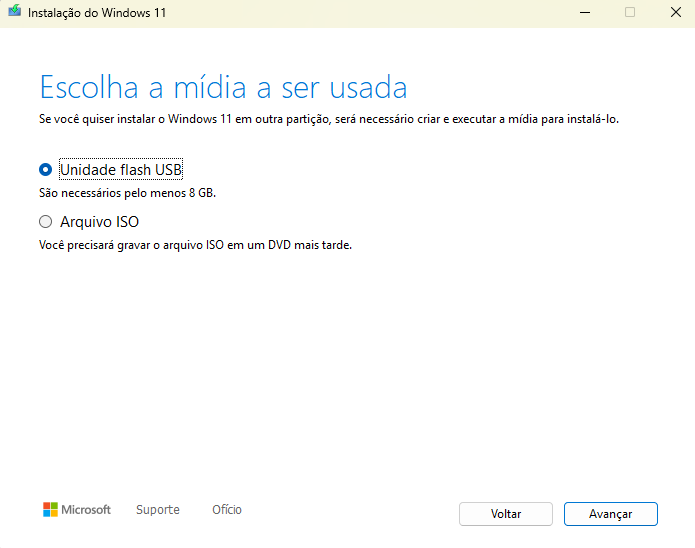Click the Microsoft logo icon

(x=51, y=510)
